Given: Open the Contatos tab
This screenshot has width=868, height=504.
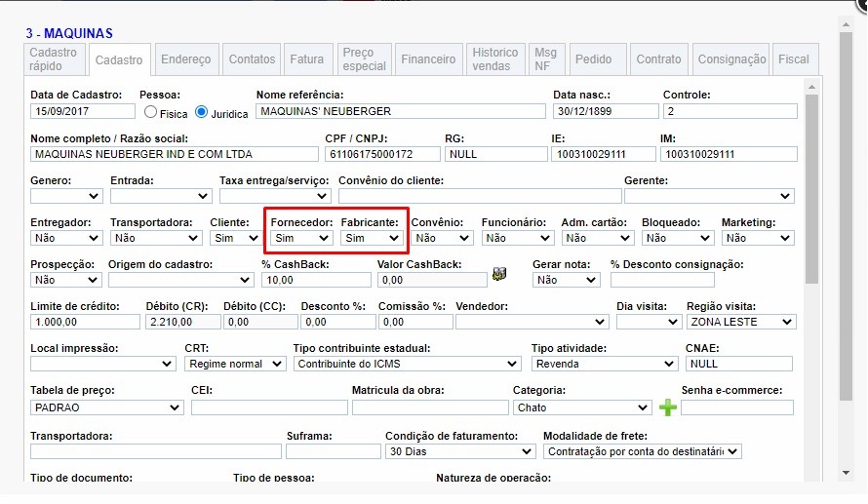Looking at the screenshot, I should coord(252,59).
